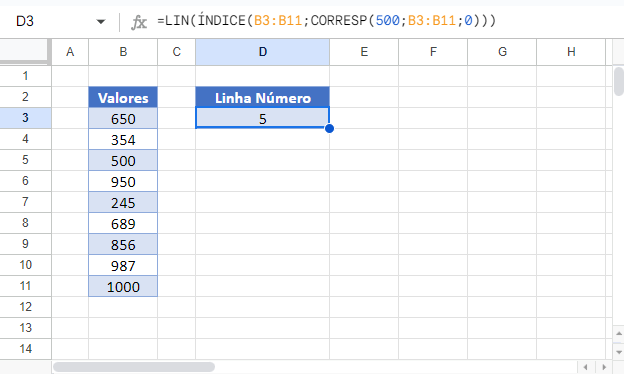This screenshot has width=624, height=374.
Task: Select the cell containing 950
Action: coord(123,181)
